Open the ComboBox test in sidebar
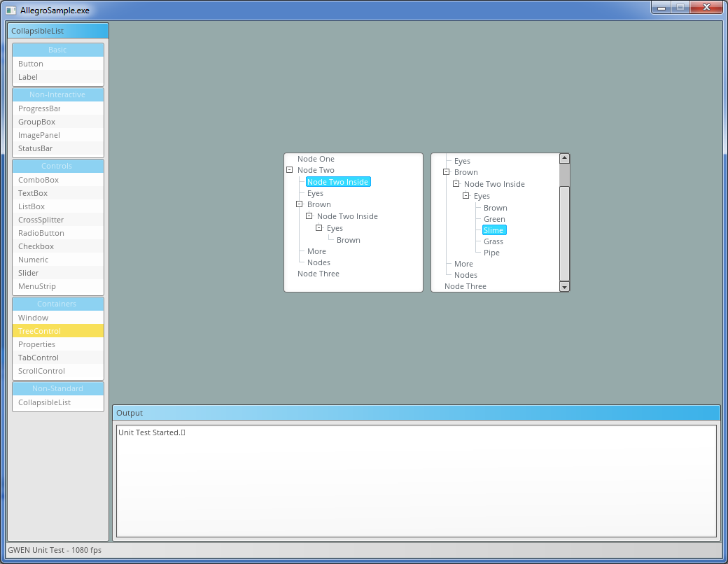Image resolution: width=728 pixels, height=564 pixels. [x=38, y=180]
